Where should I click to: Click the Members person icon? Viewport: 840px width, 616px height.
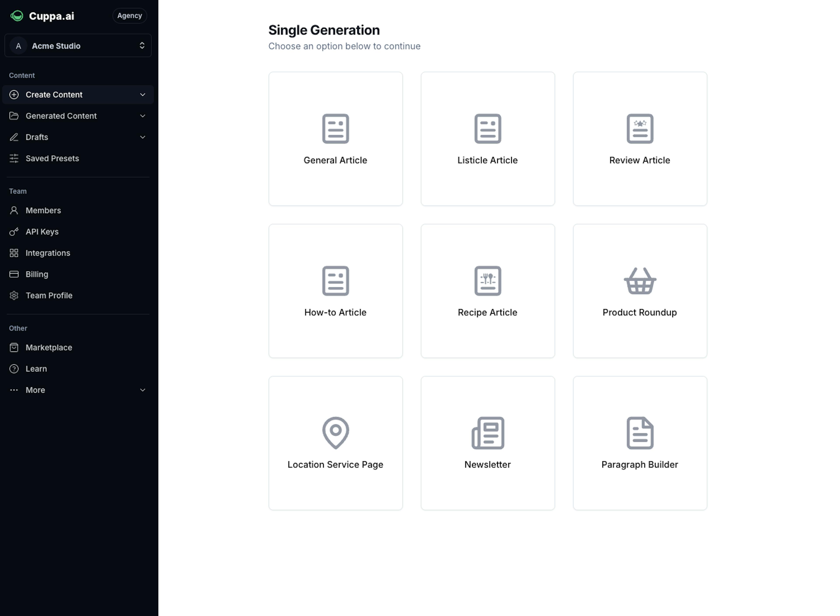coord(14,210)
